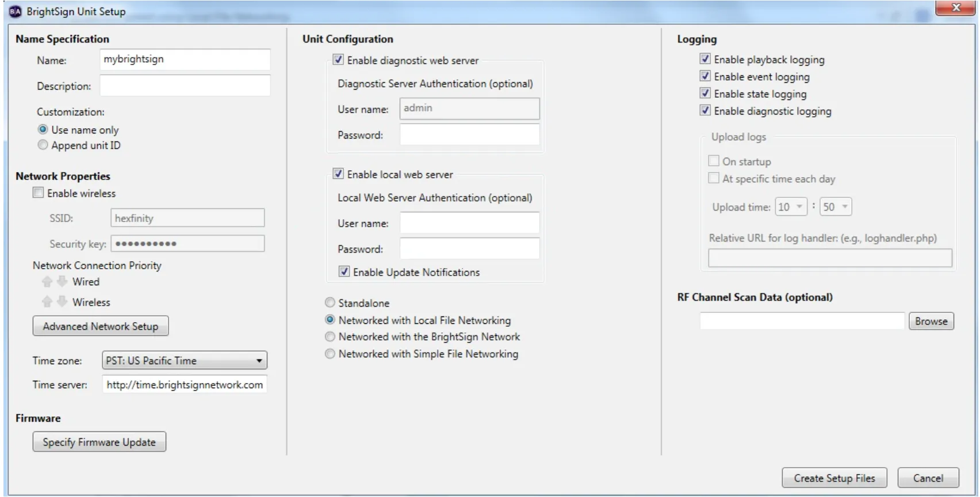This screenshot has width=980, height=497.
Task: Click the relative URL for log handler field
Action: tap(830, 258)
